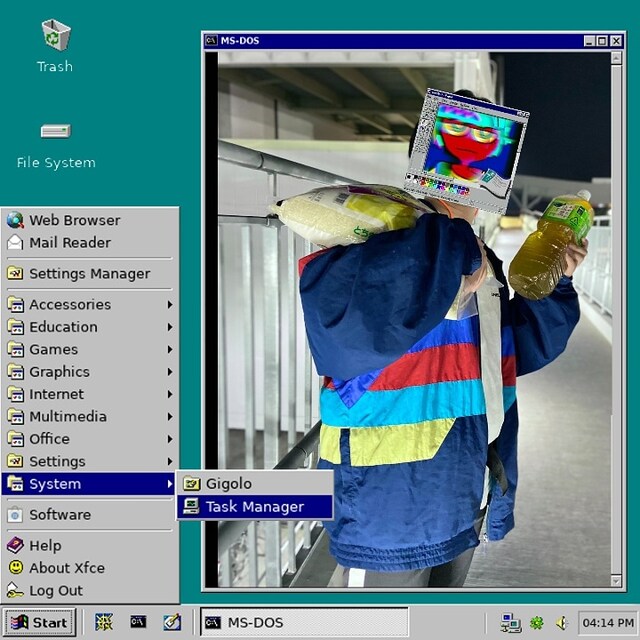Select Task Manager from System submenu
The height and width of the screenshot is (640, 640).
254,507
